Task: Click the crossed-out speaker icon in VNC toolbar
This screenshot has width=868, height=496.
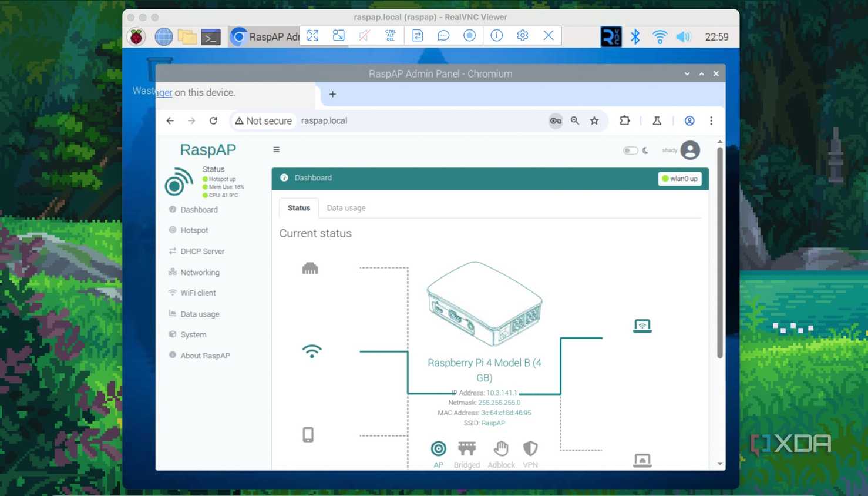Action: 365,36
